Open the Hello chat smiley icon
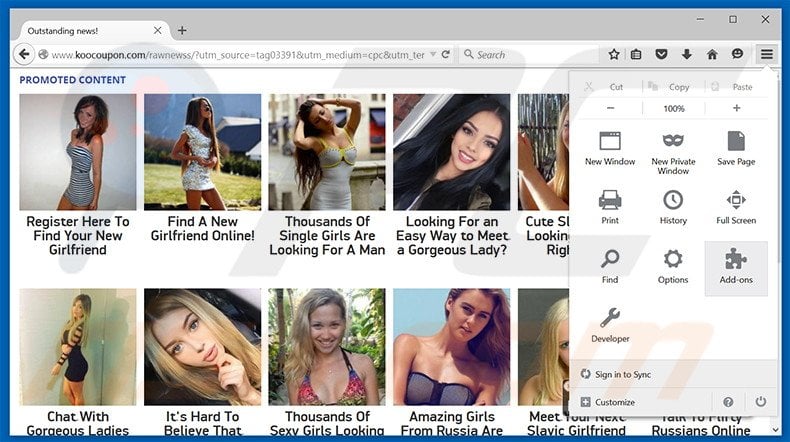The height and width of the screenshot is (442, 790). click(x=737, y=54)
